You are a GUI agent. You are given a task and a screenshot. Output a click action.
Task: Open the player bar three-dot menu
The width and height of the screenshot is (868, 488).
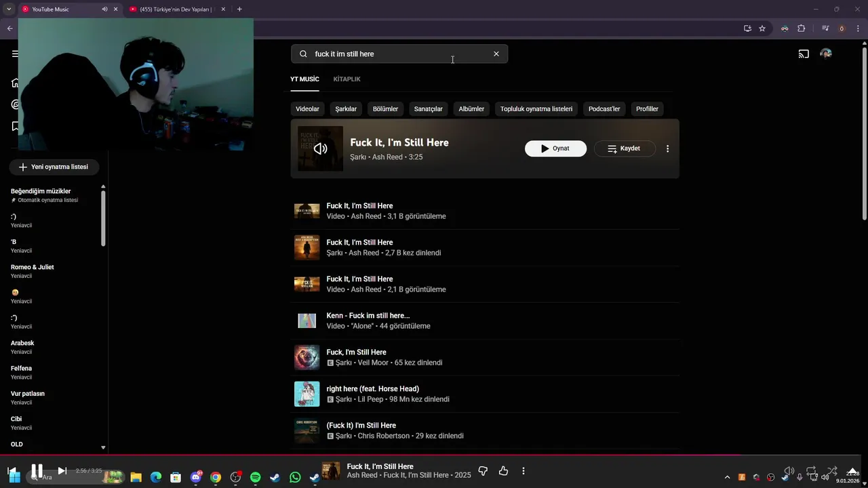(x=524, y=470)
